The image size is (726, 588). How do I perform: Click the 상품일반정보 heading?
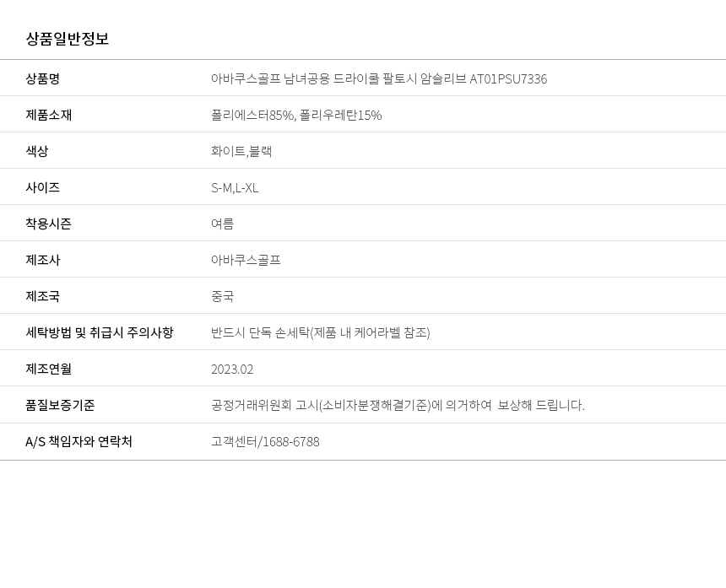tap(68, 39)
